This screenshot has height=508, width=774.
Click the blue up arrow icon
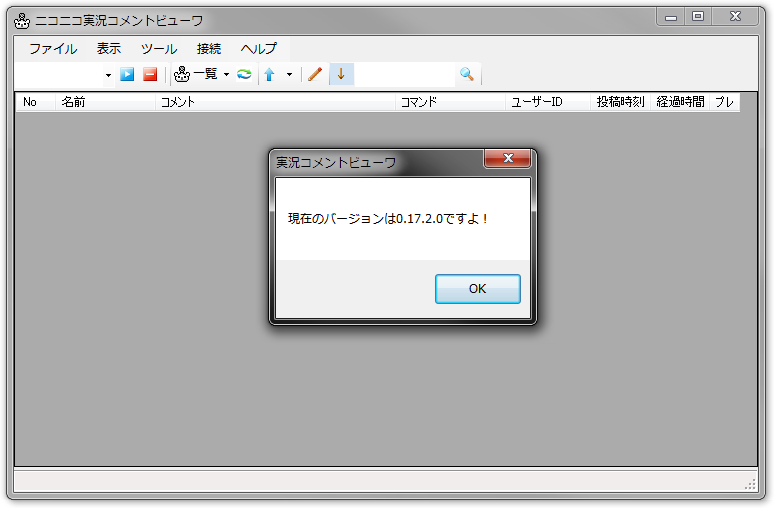point(270,75)
